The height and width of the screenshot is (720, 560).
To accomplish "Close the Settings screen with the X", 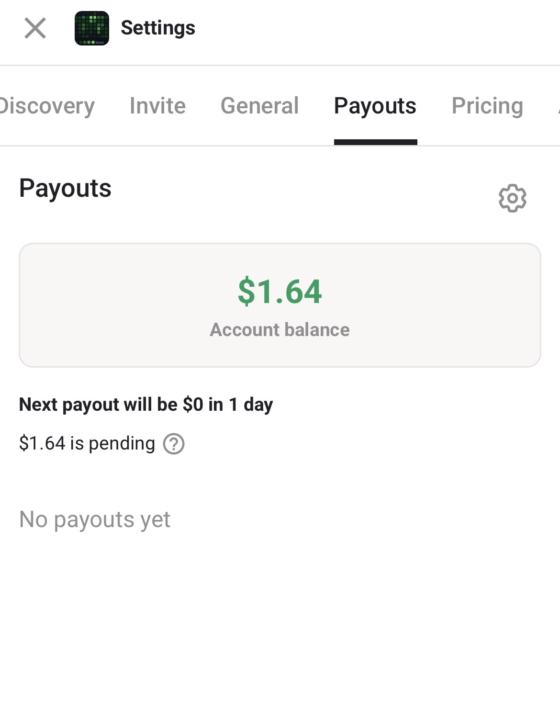I will (x=35, y=28).
